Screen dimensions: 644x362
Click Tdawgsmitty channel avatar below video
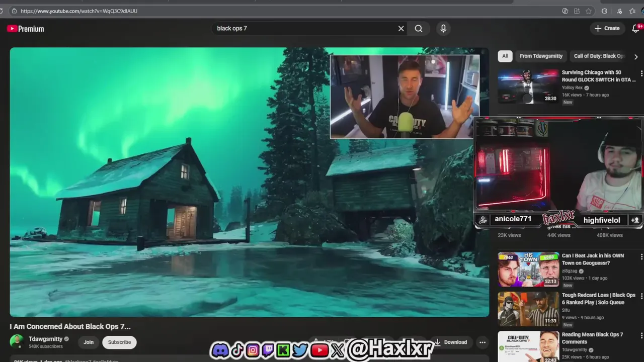click(17, 342)
